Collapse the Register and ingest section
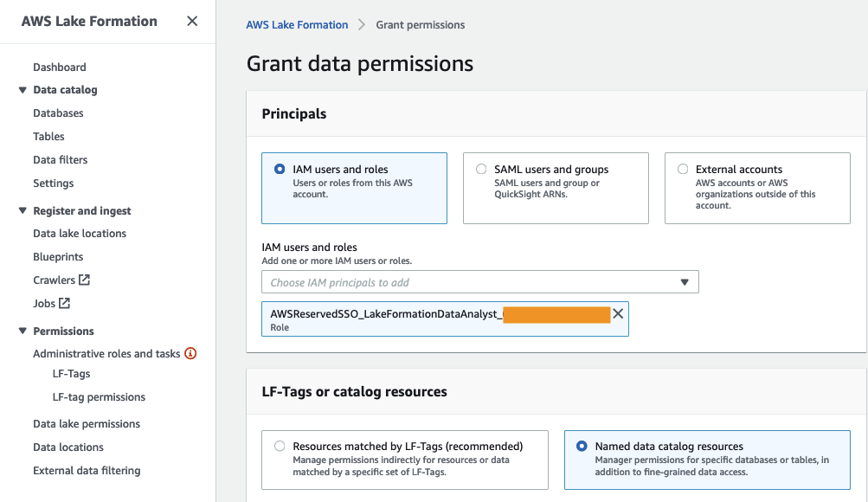Viewport: 868px width, 502px height. tap(23, 211)
